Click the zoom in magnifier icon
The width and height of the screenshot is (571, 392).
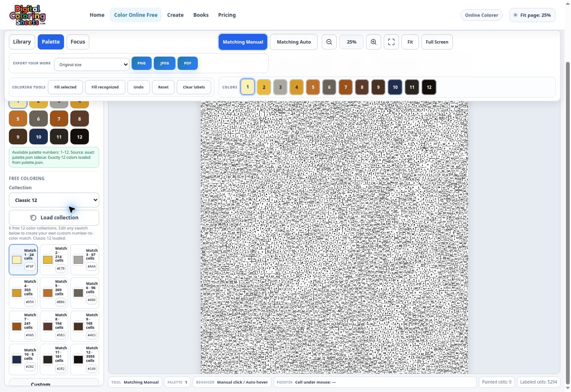[x=374, y=42]
